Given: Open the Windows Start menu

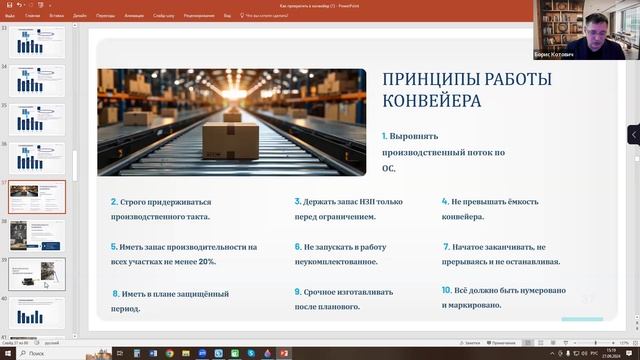Looking at the screenshot, I should coord(7,353).
